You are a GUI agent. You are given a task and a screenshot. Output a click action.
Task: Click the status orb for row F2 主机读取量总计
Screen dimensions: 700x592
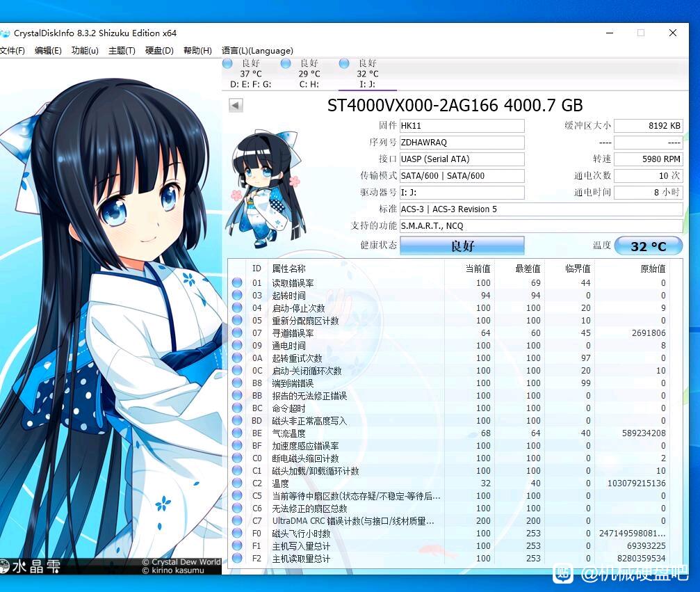coord(237,558)
